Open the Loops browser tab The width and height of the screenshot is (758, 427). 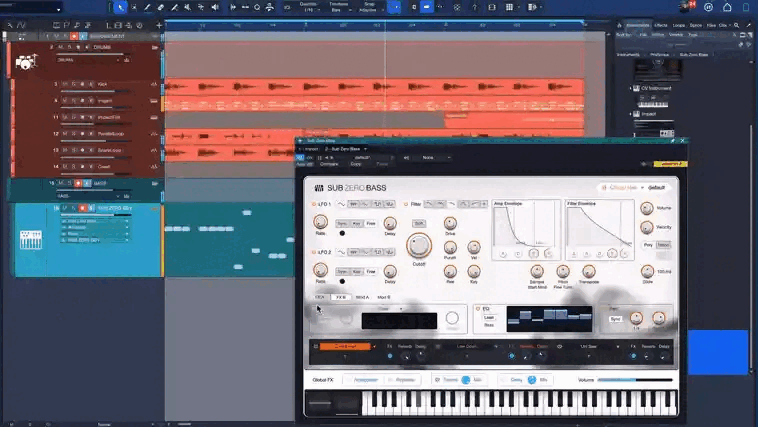[x=679, y=25]
